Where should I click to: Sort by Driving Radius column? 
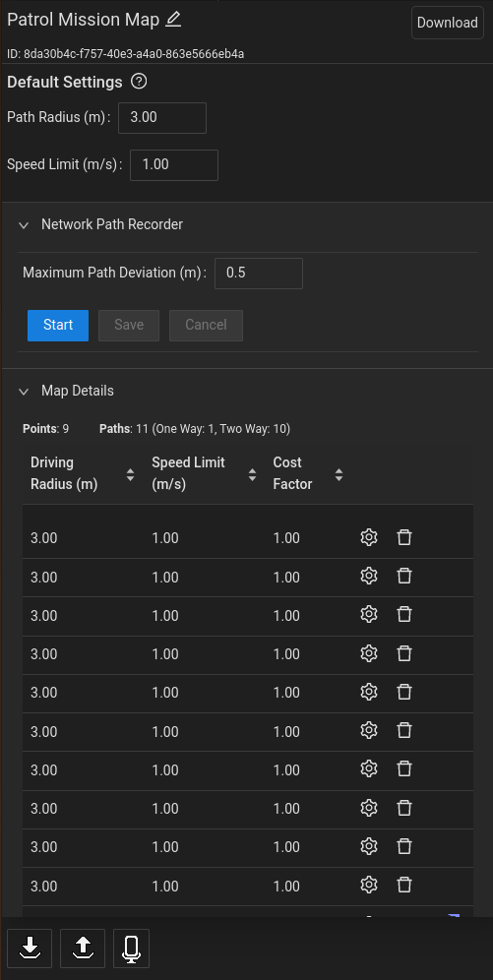(130, 475)
